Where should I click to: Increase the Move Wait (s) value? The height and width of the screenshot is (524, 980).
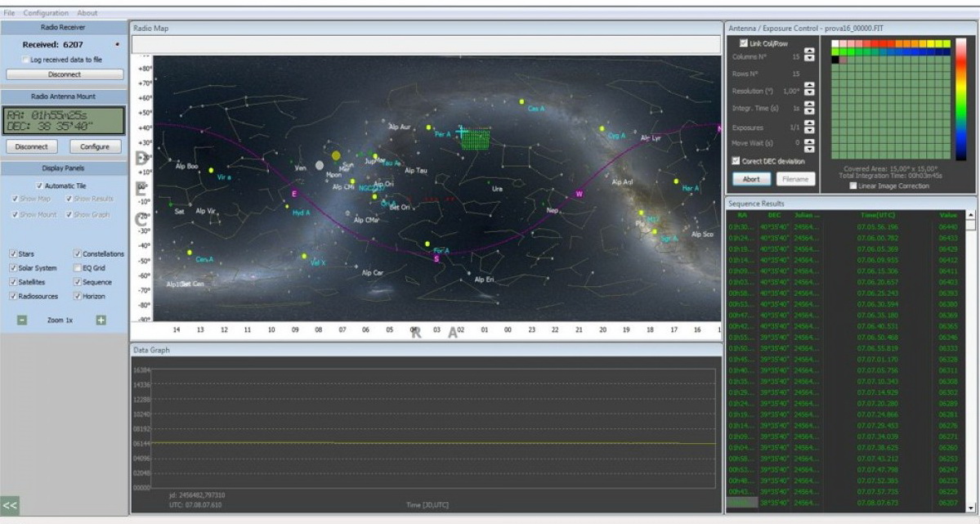(x=809, y=142)
